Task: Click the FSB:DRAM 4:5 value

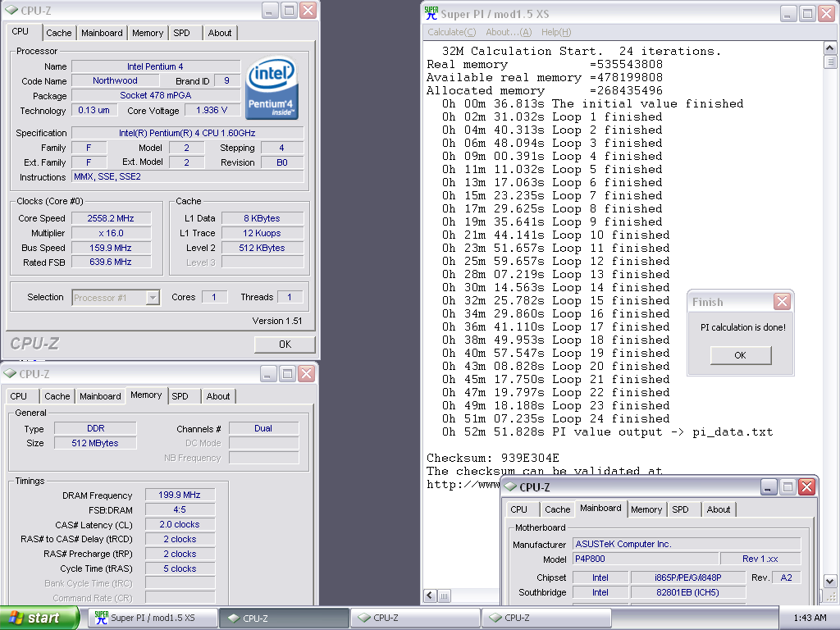Action: 180,510
